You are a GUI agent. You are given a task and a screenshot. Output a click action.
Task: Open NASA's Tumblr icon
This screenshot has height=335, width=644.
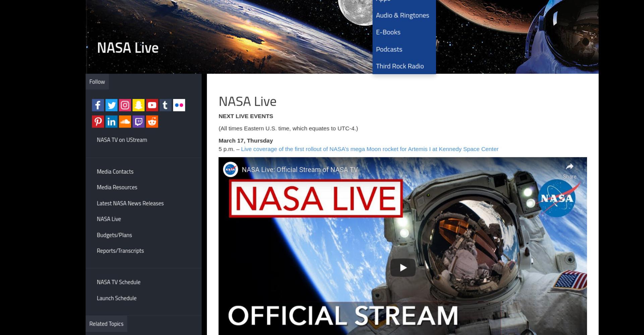pyautogui.click(x=165, y=105)
